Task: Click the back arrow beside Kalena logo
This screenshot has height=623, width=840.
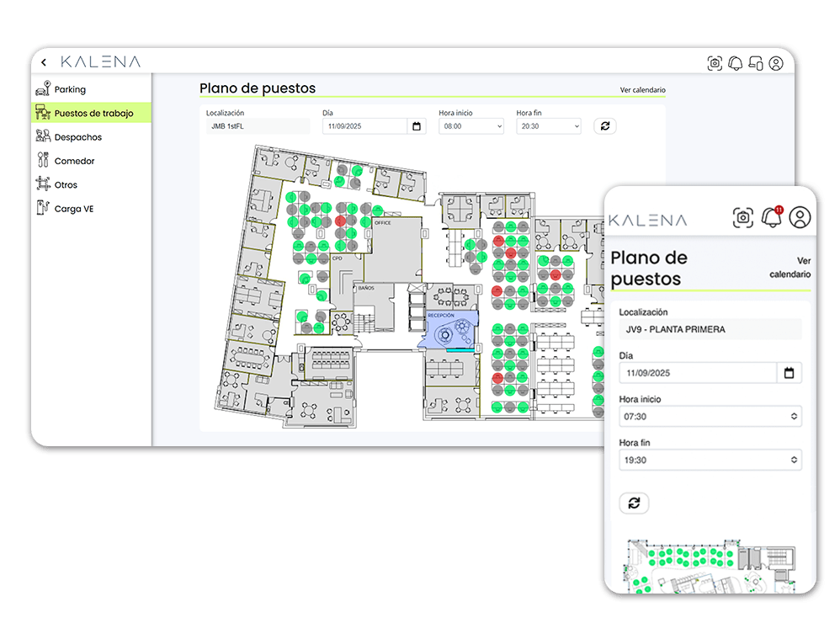Action: click(x=44, y=62)
